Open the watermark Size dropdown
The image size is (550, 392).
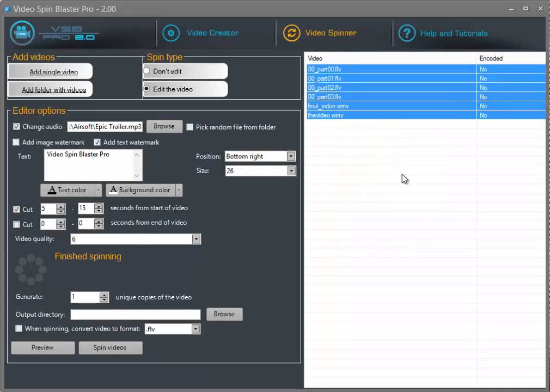click(x=291, y=171)
